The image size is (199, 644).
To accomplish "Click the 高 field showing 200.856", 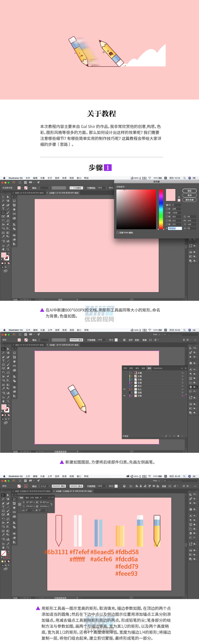I will tap(44, 506).
